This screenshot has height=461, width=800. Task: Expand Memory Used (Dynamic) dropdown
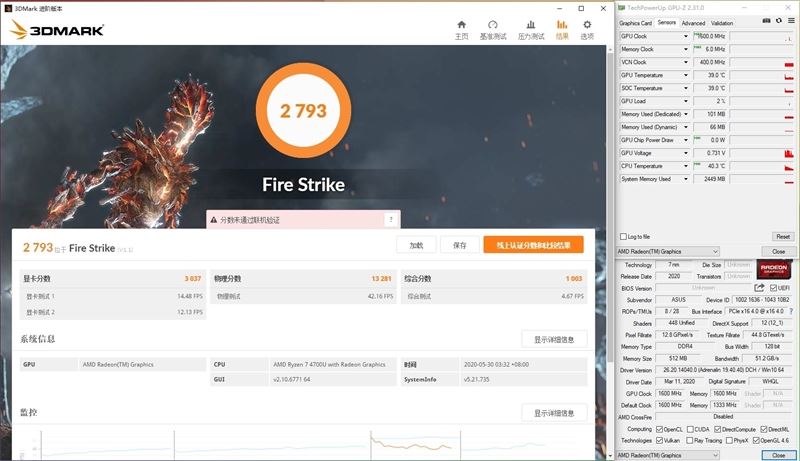point(686,127)
